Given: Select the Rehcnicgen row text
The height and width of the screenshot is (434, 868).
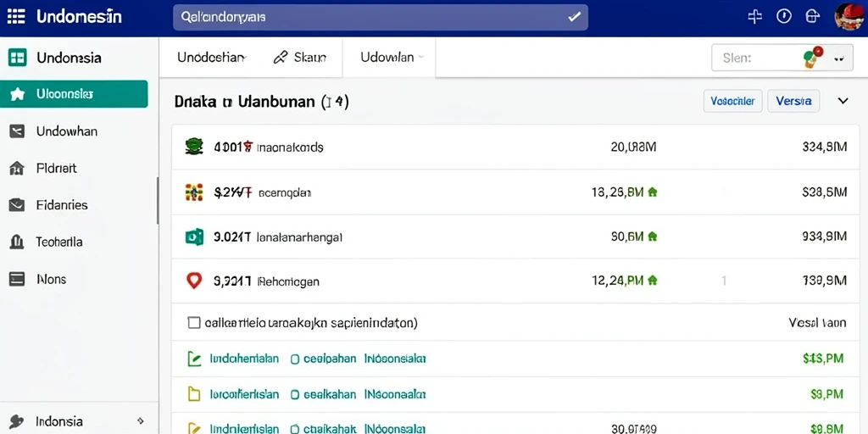Looking at the screenshot, I should [x=288, y=281].
